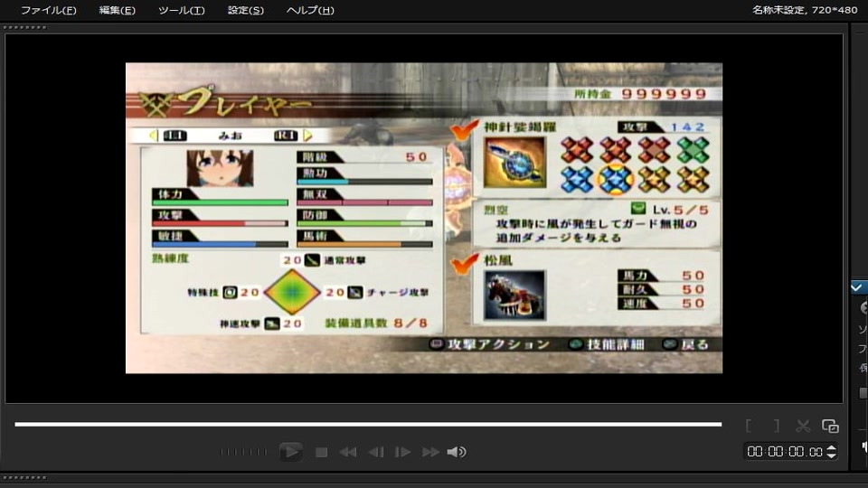Jump to end with the double-right arrow
Screen dimensions: 868x488
click(x=430, y=452)
